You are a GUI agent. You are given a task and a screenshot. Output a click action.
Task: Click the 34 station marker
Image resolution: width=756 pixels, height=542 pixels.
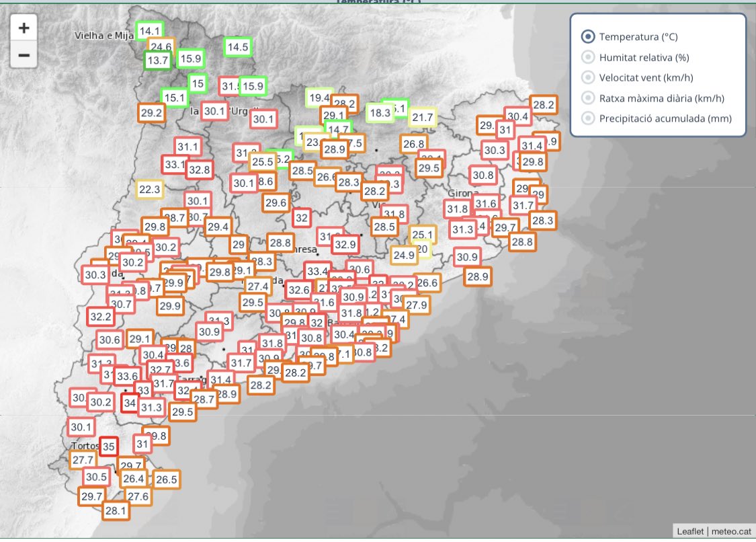tap(130, 403)
